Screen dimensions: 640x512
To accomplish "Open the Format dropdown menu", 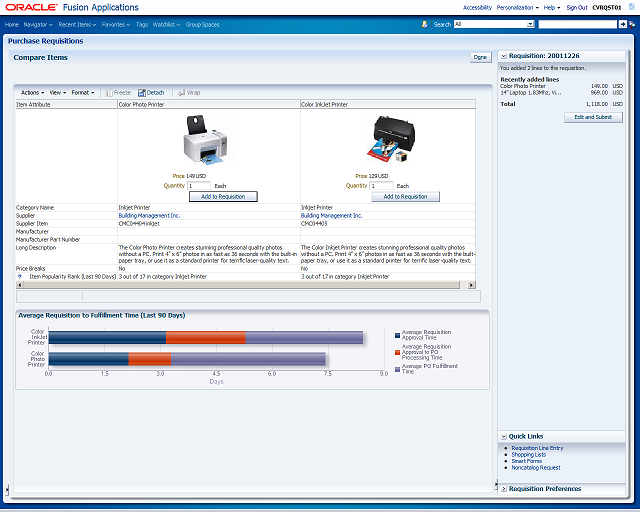I will (x=82, y=93).
